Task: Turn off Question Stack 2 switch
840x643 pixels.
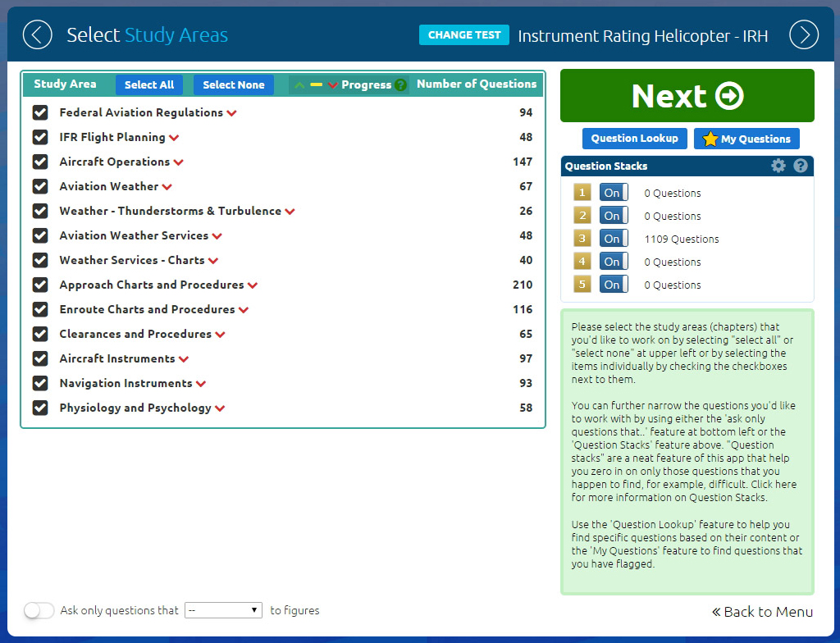Action: [613, 216]
